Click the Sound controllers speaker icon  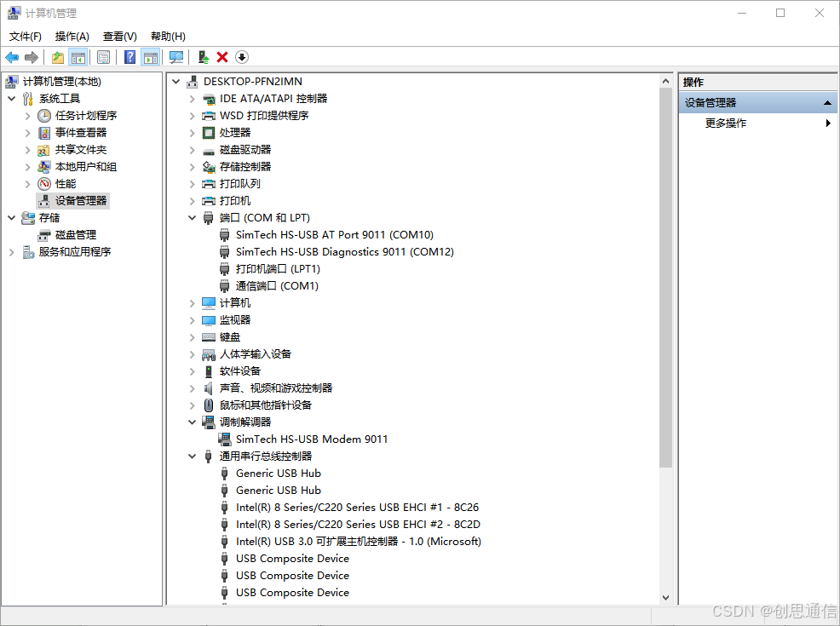[209, 388]
